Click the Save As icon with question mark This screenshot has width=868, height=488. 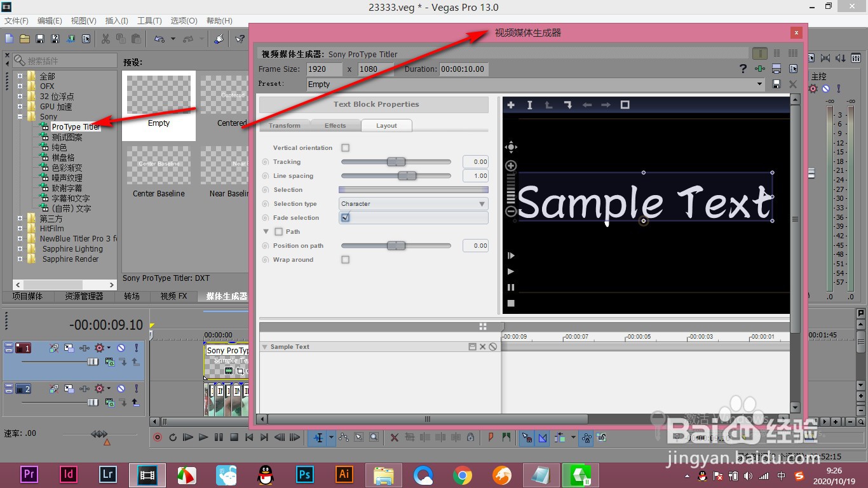coord(55,39)
